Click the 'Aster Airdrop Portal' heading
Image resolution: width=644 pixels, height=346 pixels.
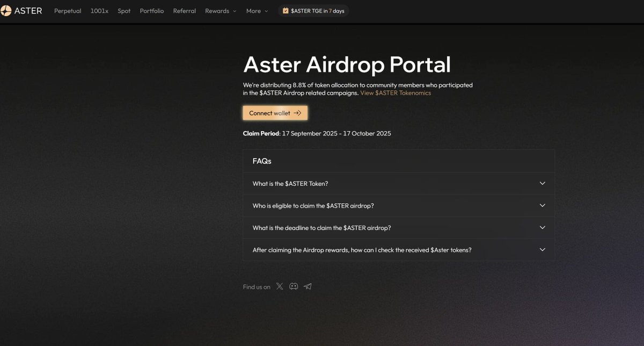[x=347, y=64]
